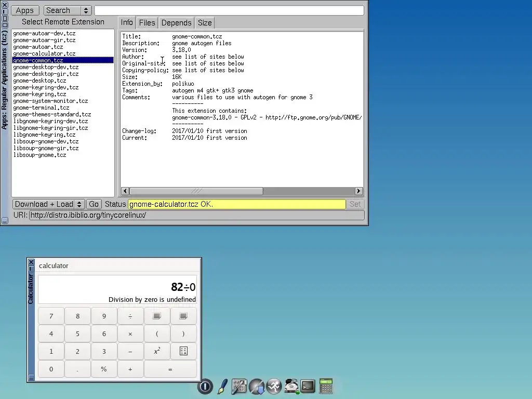Click the close parenthesis key in calculator
Screen dimensions: 532x399
click(183, 334)
